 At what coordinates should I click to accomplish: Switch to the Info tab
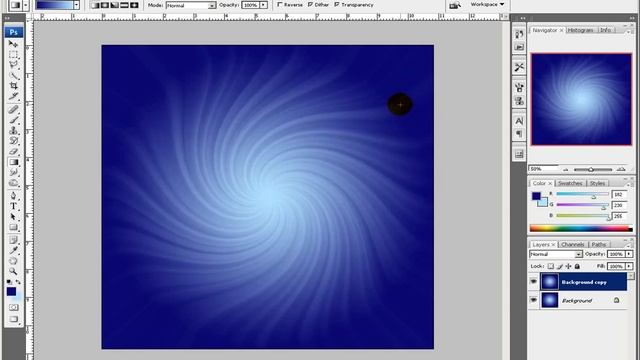pos(606,30)
